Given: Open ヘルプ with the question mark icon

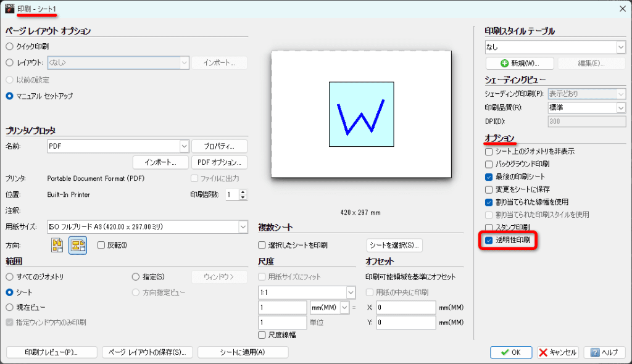Looking at the screenshot, I should click(x=605, y=352).
